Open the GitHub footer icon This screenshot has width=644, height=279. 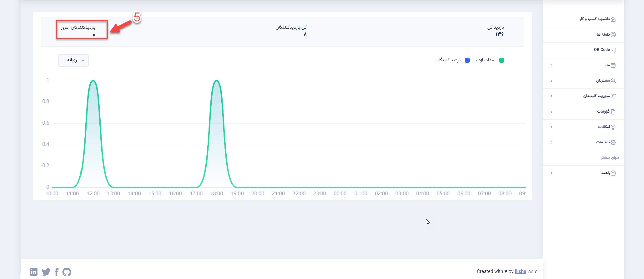tap(67, 272)
